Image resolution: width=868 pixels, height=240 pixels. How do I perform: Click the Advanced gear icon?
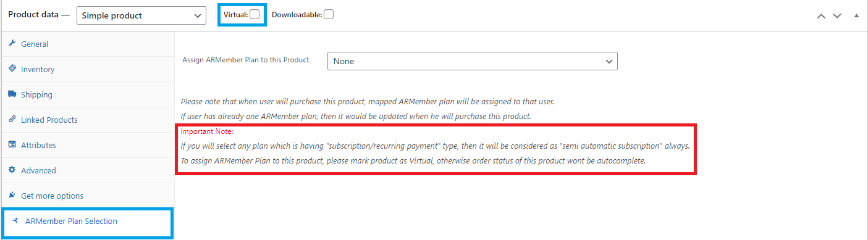click(12, 170)
